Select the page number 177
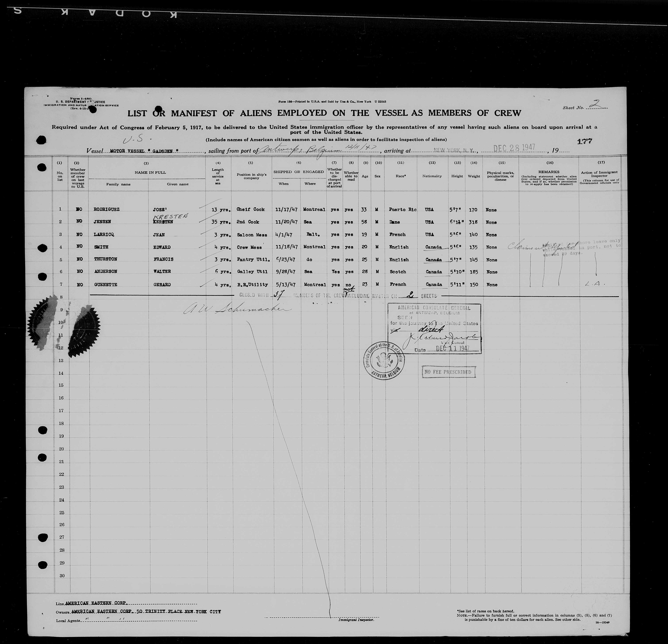The image size is (668, 644). pos(585,141)
